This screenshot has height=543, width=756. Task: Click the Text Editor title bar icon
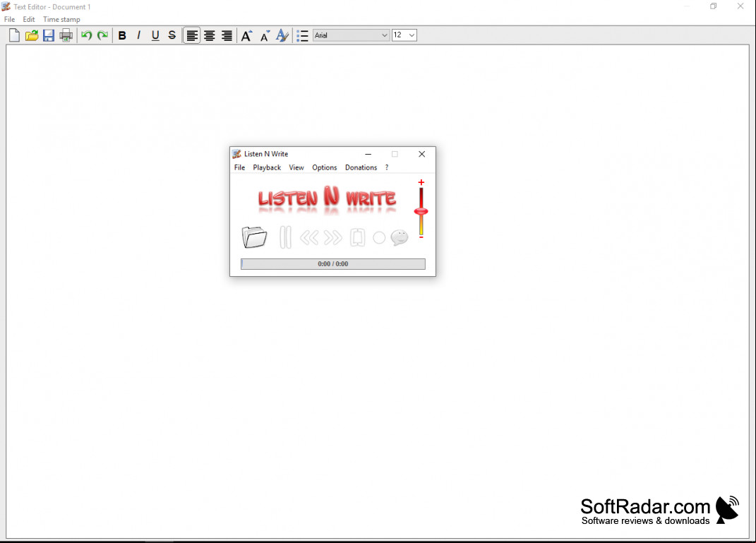coord(6,7)
